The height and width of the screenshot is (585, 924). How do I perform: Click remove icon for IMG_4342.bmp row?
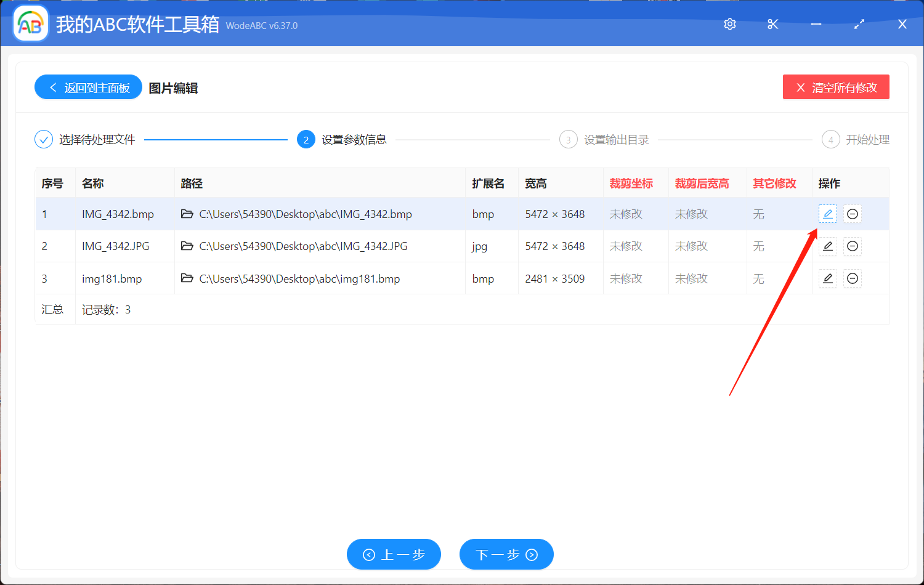(x=853, y=214)
